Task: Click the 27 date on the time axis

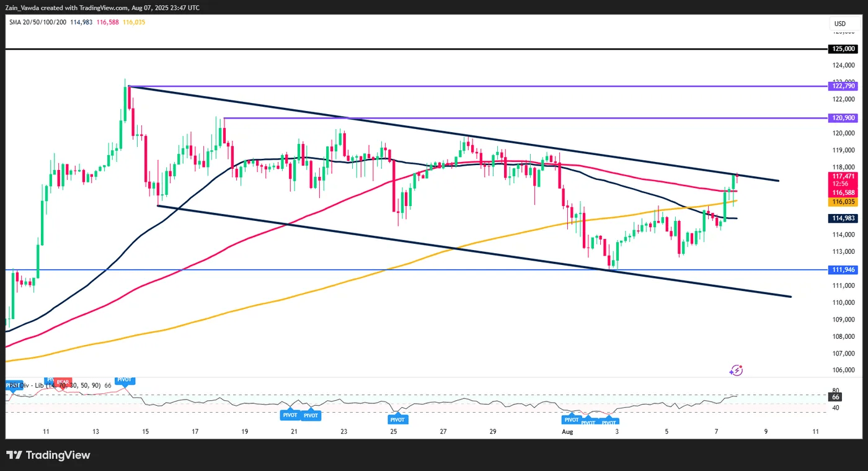Action: pyautogui.click(x=443, y=431)
